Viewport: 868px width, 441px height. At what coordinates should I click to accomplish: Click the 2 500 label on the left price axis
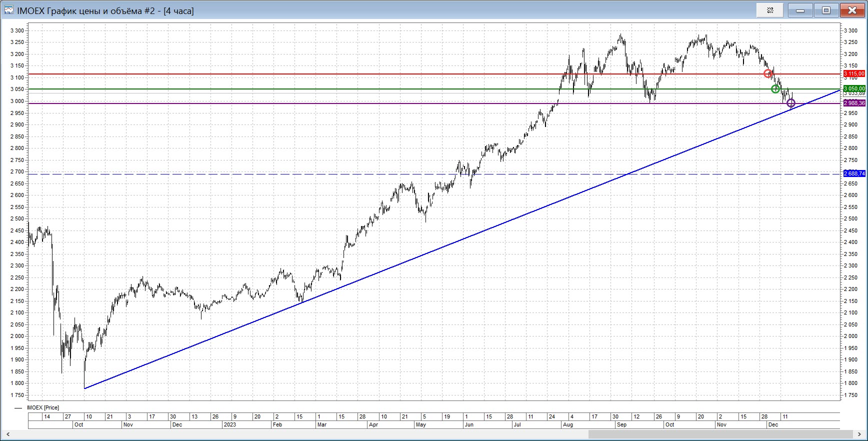[x=17, y=218]
